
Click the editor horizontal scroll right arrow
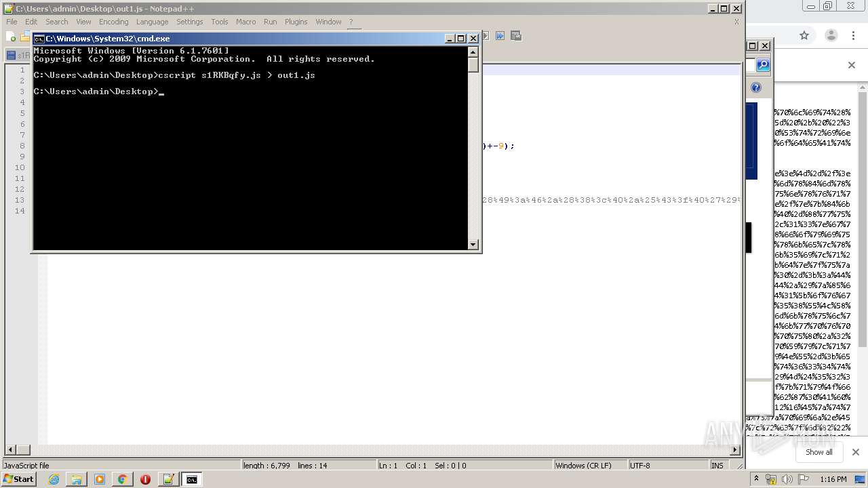(x=735, y=450)
